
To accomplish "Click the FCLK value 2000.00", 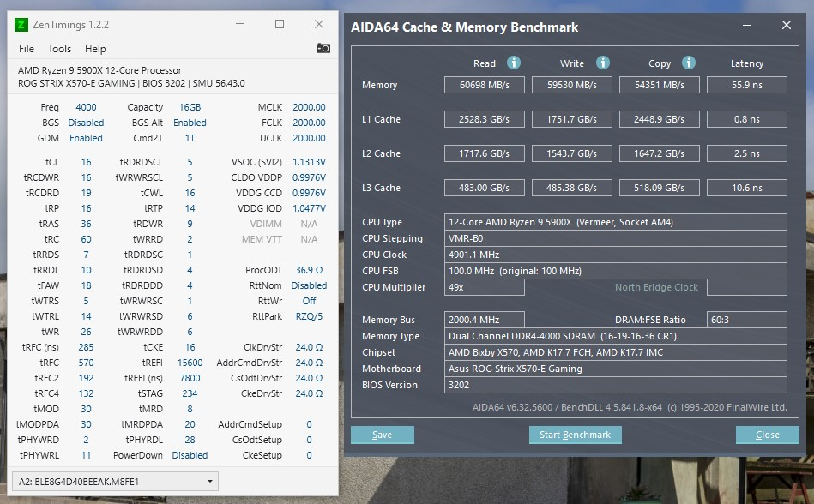I will coord(309,123).
